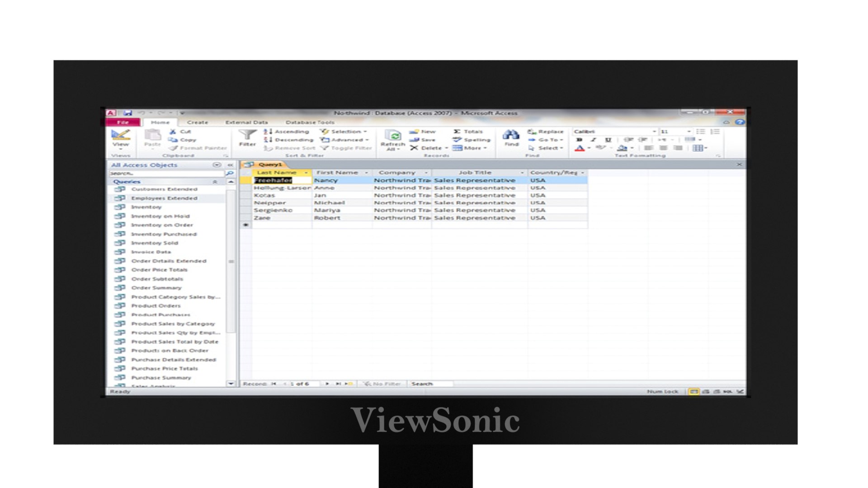This screenshot has height=488, width=868.
Task: Expand the Last Name column filter arrow
Action: pyautogui.click(x=306, y=173)
